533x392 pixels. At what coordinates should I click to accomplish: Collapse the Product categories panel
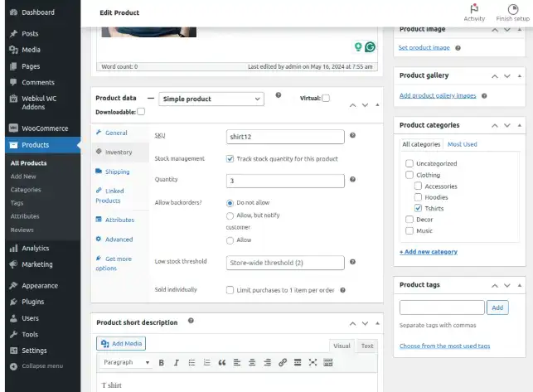pyautogui.click(x=519, y=125)
